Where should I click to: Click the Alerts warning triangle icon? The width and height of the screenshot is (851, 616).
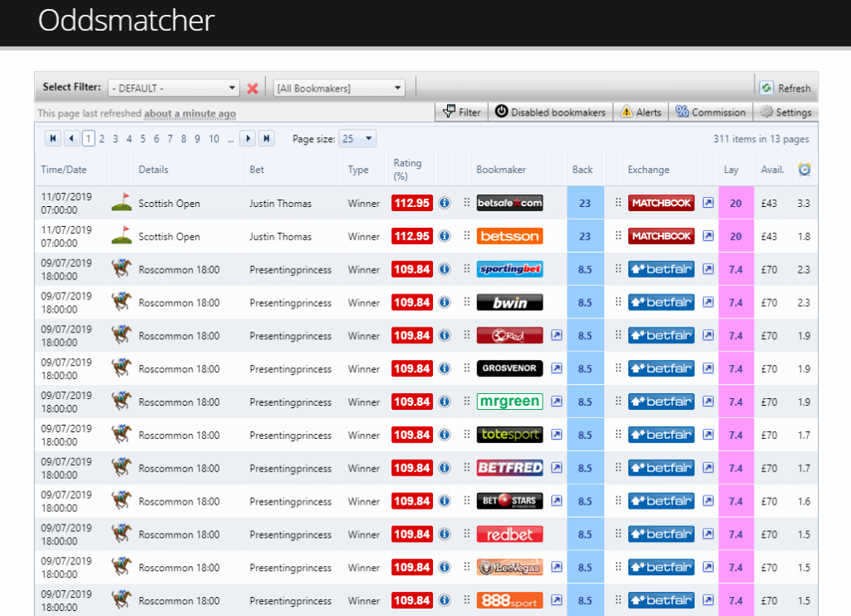[x=626, y=111]
